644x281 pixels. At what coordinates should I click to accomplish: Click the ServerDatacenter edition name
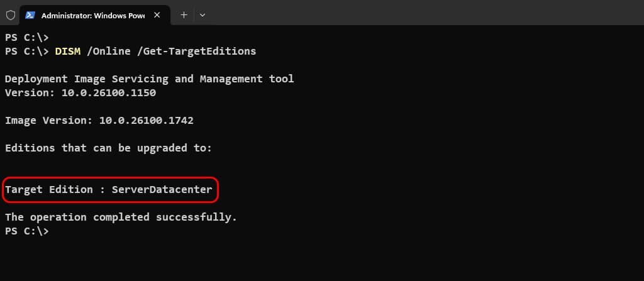tap(162, 190)
